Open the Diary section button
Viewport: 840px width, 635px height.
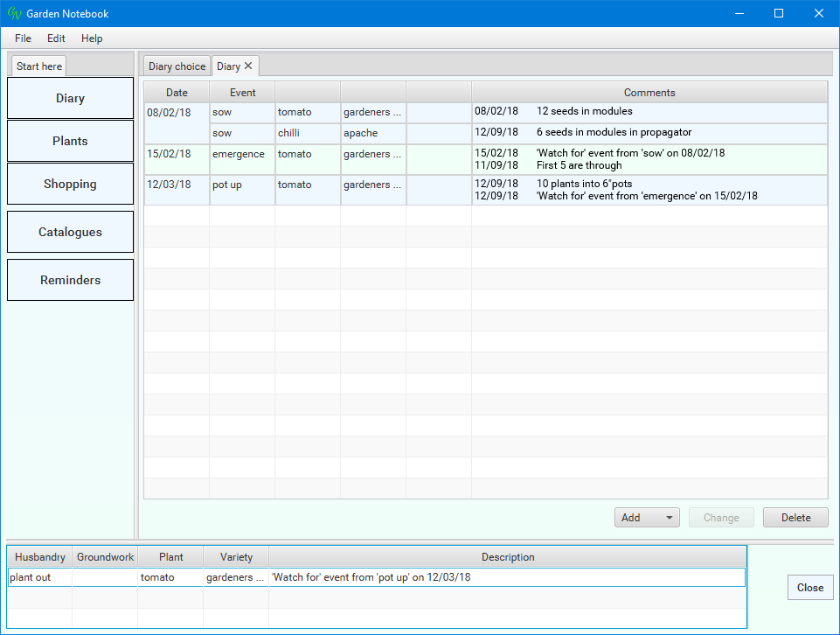coord(70,98)
